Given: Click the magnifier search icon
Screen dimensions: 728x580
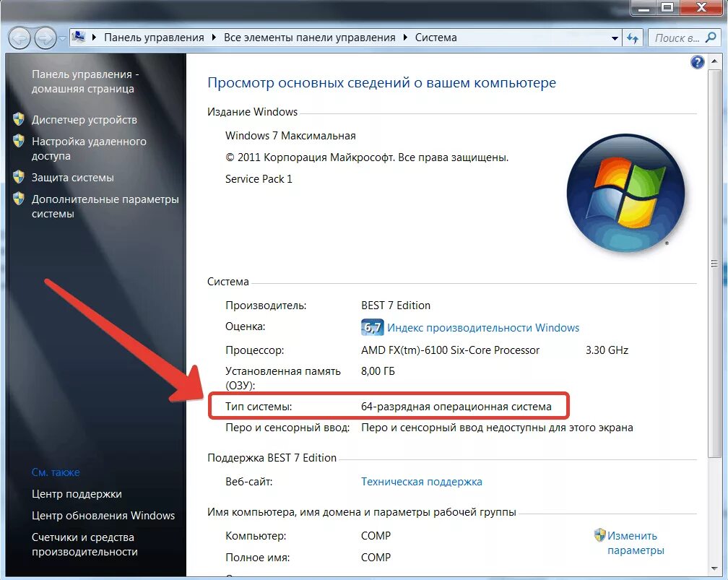Looking at the screenshot, I should point(711,38).
